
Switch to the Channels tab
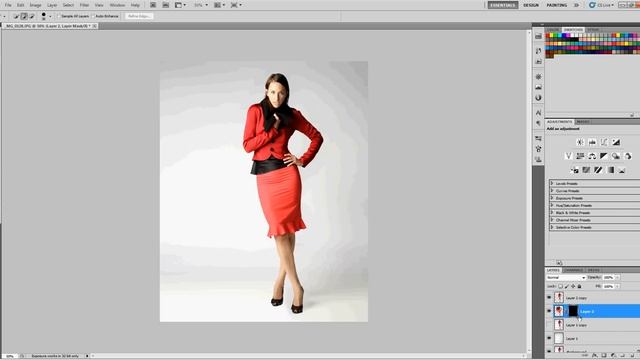coord(574,270)
